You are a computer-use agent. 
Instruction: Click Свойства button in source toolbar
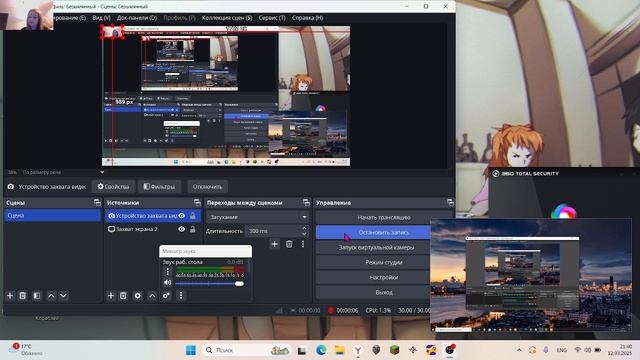(113, 187)
